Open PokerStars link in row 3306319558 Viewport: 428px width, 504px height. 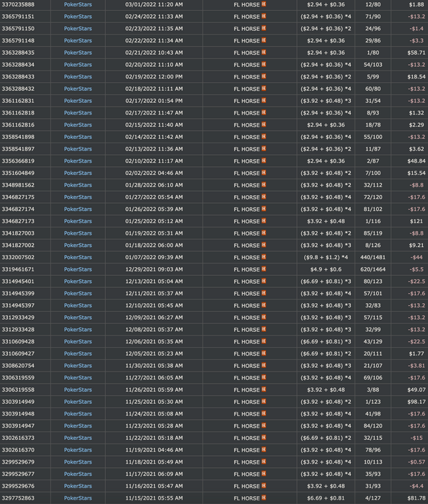(78, 390)
